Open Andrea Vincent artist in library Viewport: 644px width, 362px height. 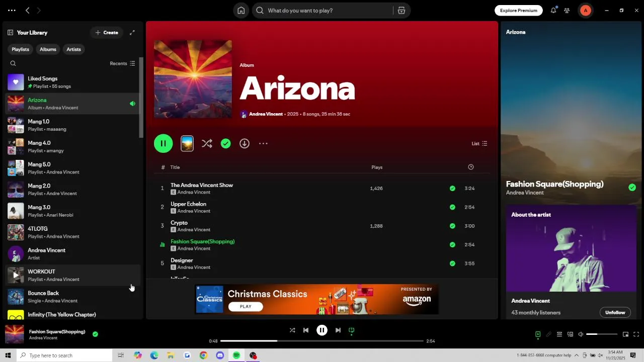[x=73, y=254]
